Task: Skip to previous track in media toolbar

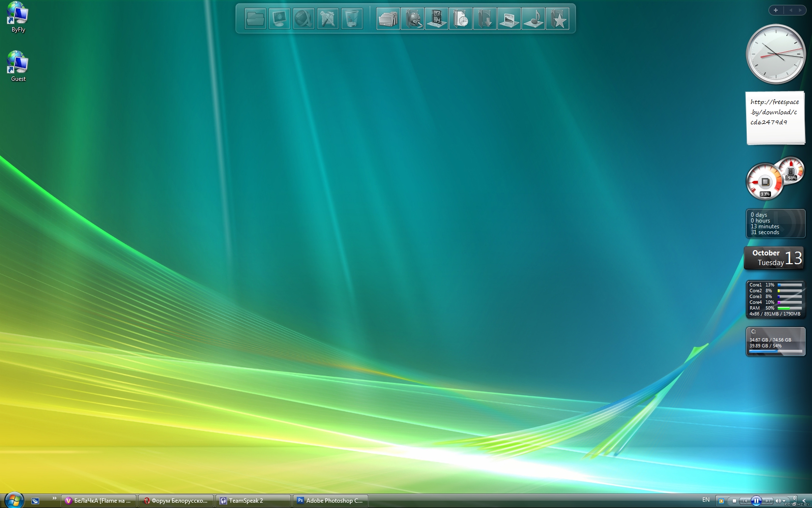Action: 745,501
